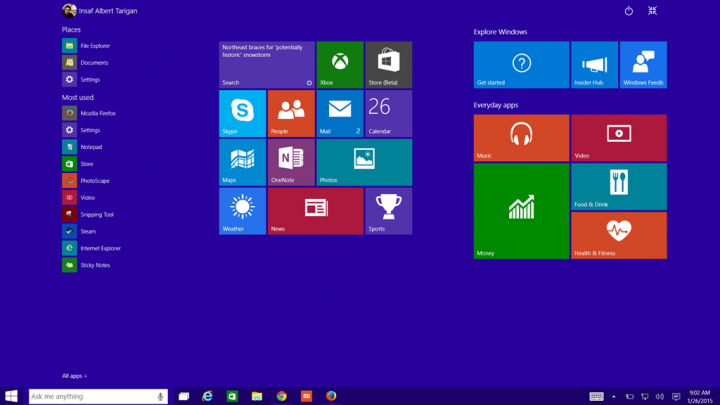Open the Music tile
The image size is (720, 405).
[x=521, y=138]
